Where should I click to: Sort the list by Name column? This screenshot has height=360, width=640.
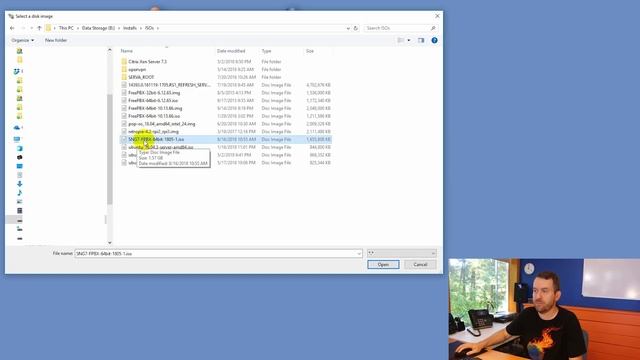click(127, 51)
